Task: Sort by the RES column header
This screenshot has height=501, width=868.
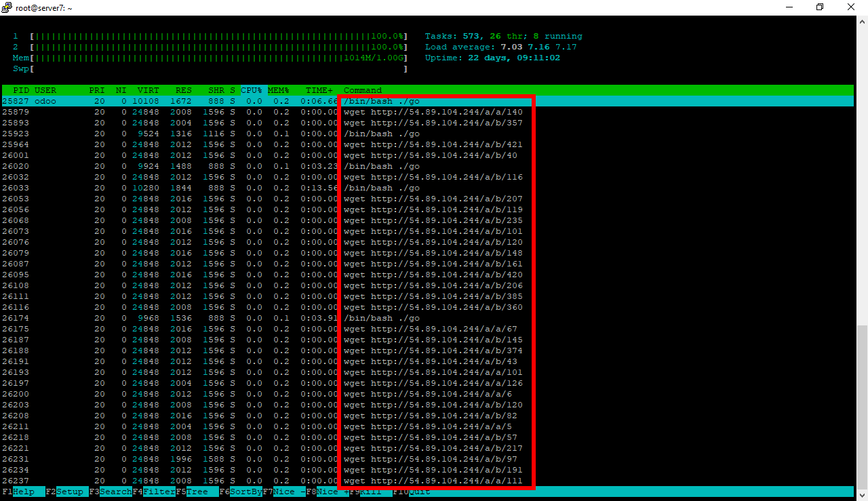Action: [184, 90]
